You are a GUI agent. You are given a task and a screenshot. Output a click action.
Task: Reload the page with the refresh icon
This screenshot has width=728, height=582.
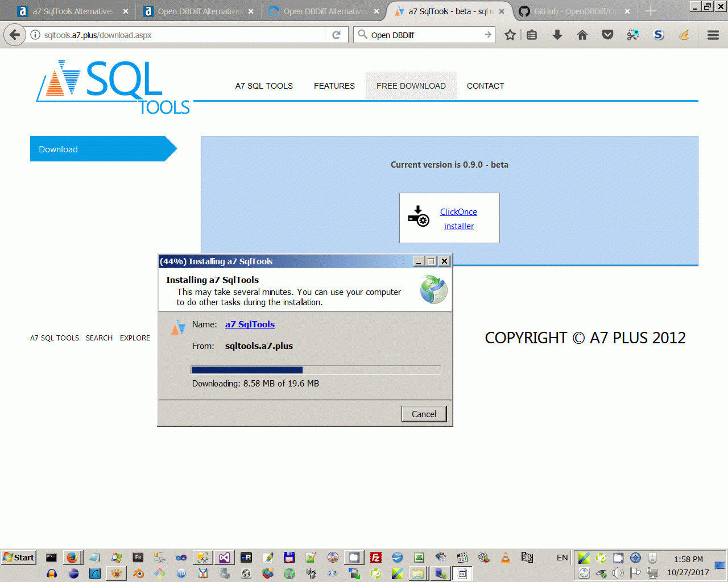pos(336,35)
